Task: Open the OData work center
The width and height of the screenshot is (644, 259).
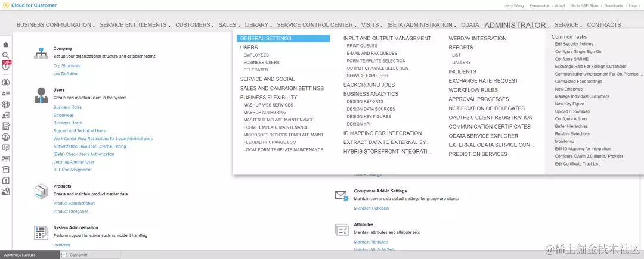Action: point(470,25)
